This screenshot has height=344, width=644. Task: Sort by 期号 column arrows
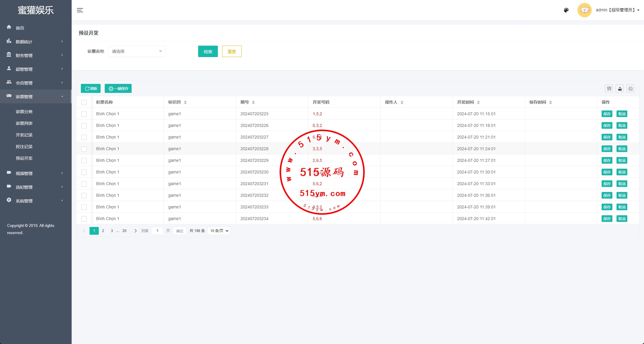253,102
